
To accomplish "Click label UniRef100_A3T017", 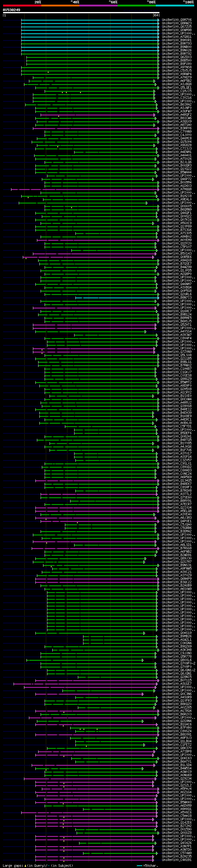I will click(x=177, y=453).
